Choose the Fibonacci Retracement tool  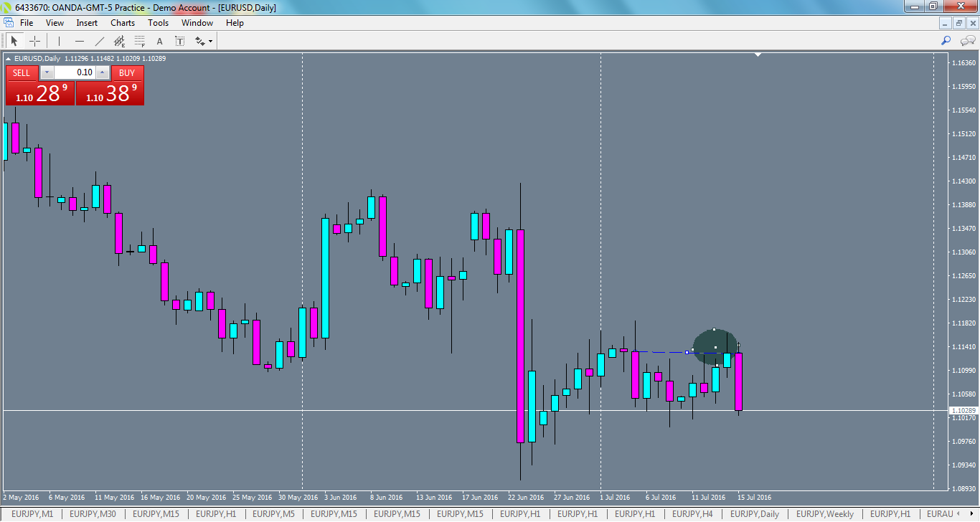(x=139, y=41)
